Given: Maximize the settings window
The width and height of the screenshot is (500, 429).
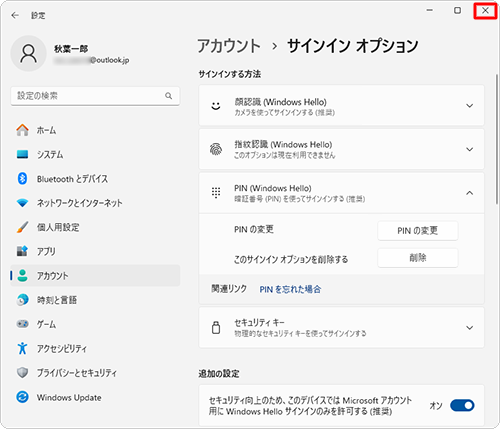Looking at the screenshot, I should pyautogui.click(x=458, y=10).
